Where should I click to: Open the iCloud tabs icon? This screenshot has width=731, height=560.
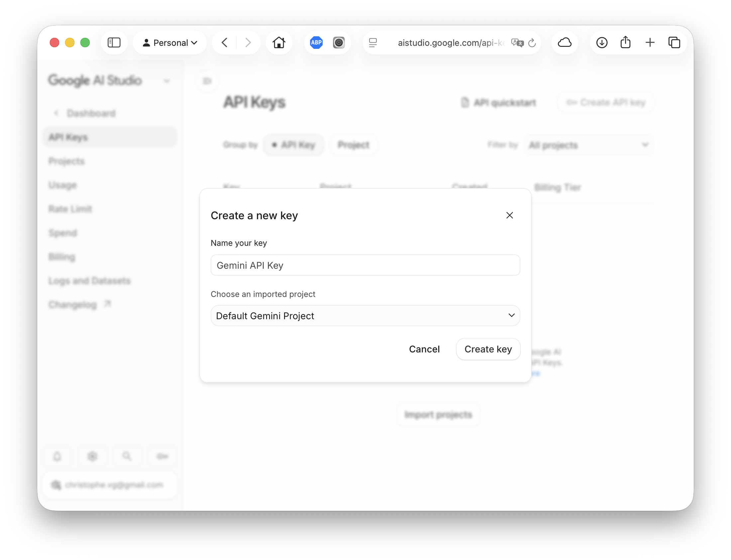click(565, 43)
